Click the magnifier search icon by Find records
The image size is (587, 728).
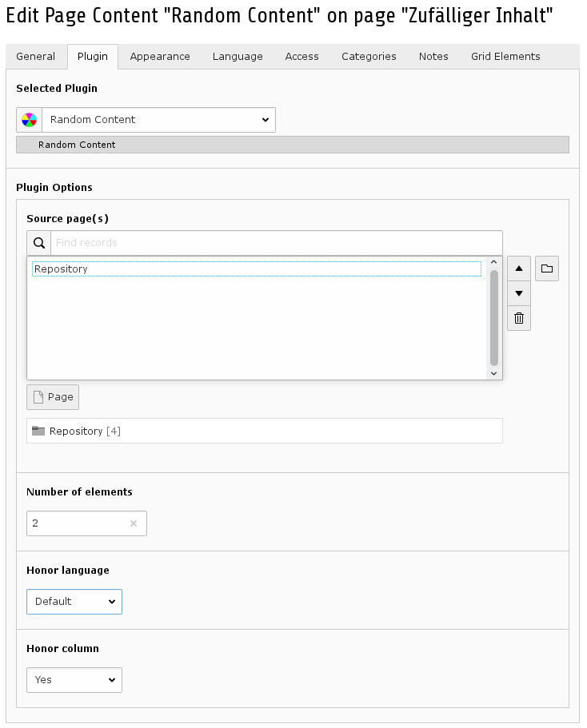click(x=39, y=243)
